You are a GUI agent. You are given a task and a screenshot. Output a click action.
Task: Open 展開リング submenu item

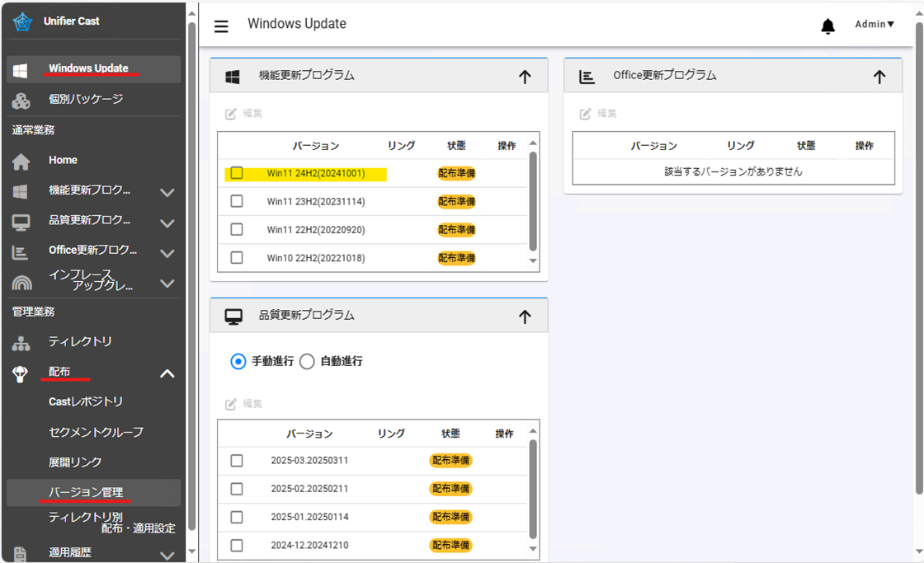pos(75,462)
